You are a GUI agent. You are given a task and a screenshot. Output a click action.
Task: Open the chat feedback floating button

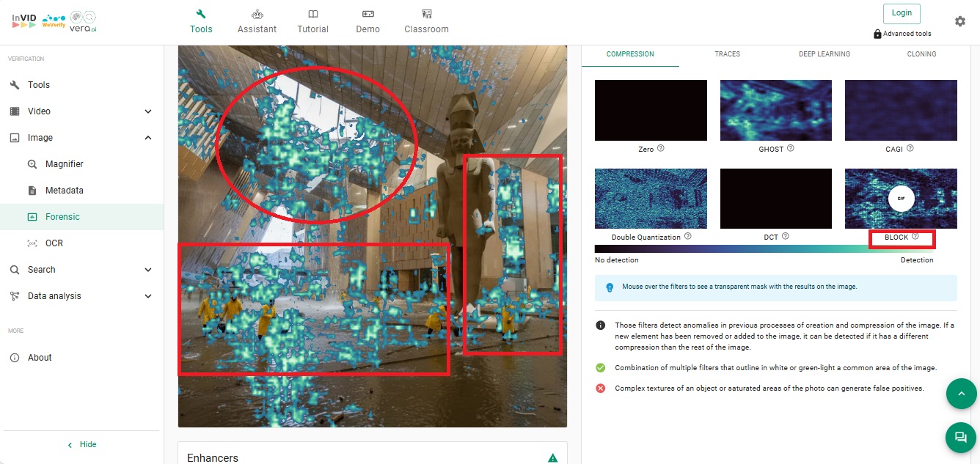pos(960,438)
